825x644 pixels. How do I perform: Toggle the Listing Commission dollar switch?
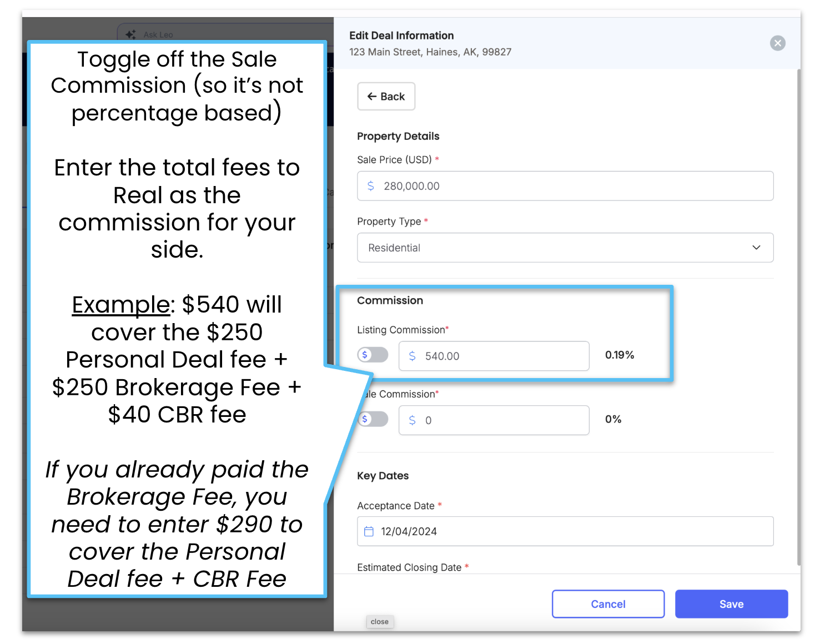pyautogui.click(x=373, y=355)
